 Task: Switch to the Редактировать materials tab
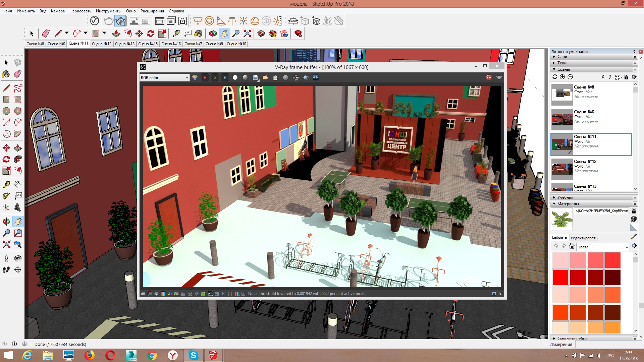pyautogui.click(x=584, y=238)
